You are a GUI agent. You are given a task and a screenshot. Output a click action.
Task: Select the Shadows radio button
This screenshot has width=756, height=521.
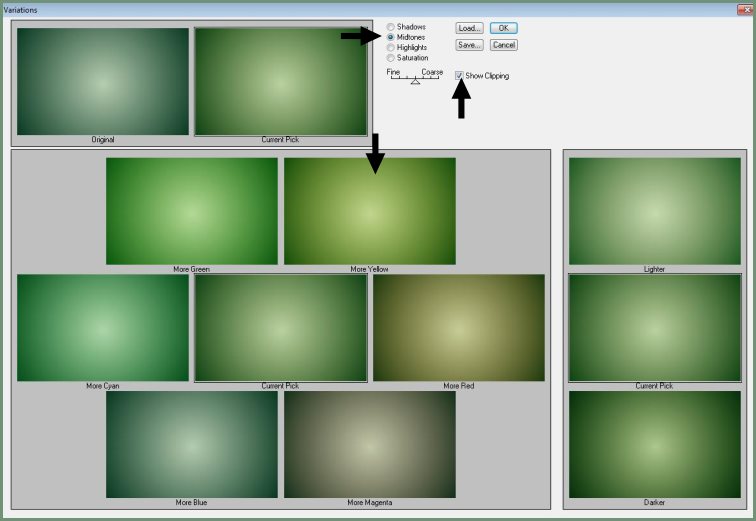pos(390,27)
